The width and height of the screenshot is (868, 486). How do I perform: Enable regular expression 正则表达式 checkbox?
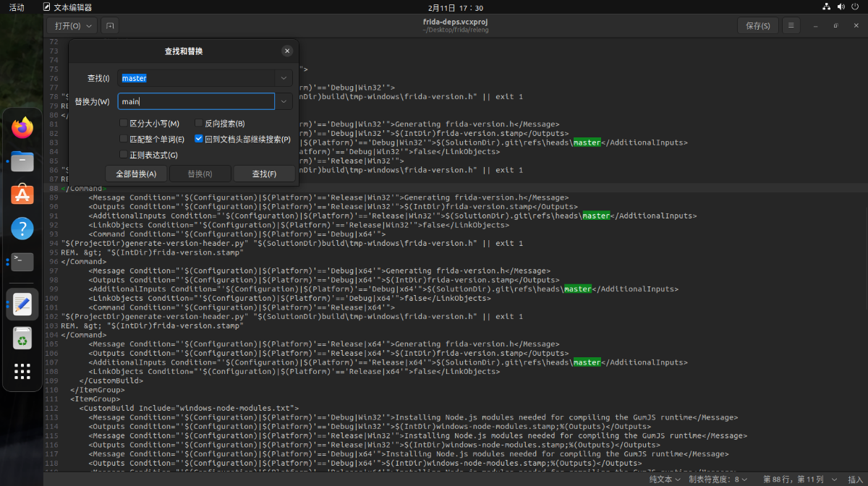[x=124, y=154]
